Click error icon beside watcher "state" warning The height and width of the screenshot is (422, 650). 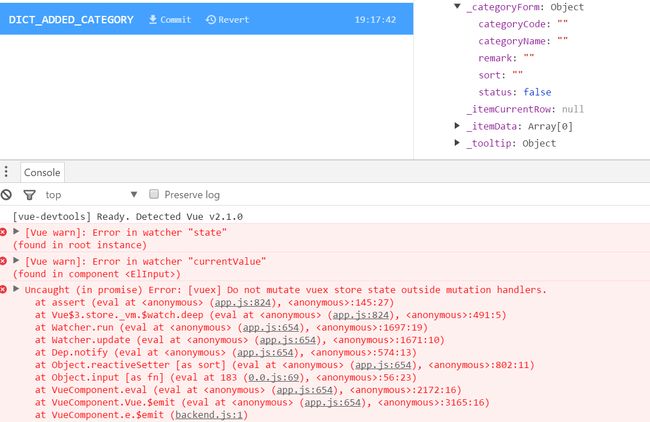[3, 232]
